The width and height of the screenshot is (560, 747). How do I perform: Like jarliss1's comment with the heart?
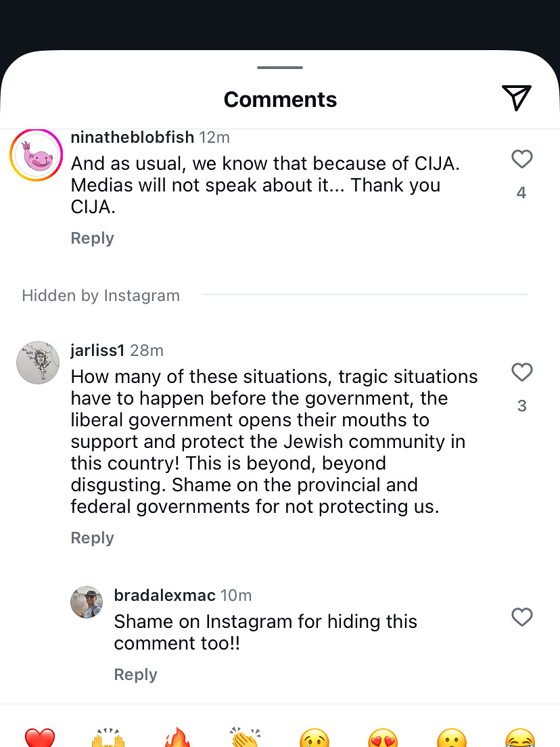[521, 372]
